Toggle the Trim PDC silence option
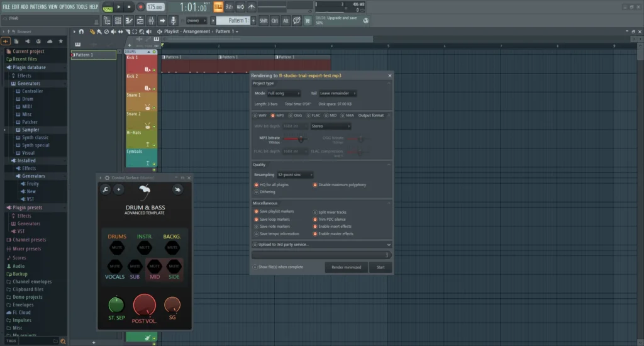The height and width of the screenshot is (346, 644). click(330, 220)
